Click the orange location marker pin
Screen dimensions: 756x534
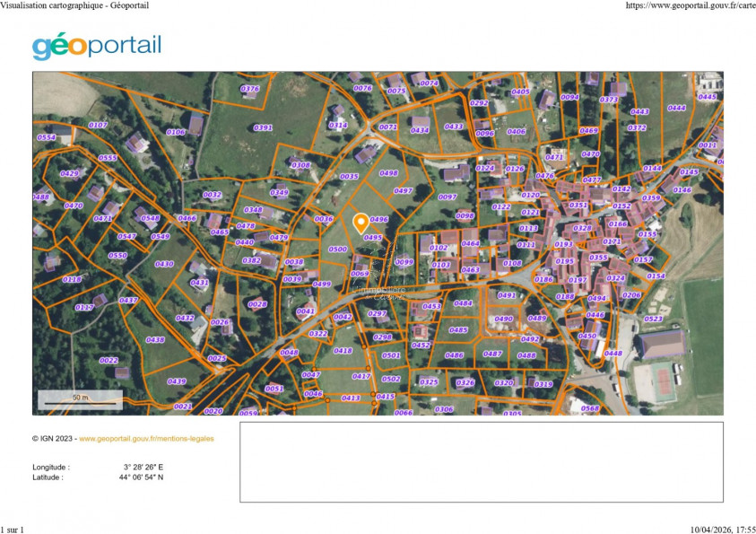361,220
